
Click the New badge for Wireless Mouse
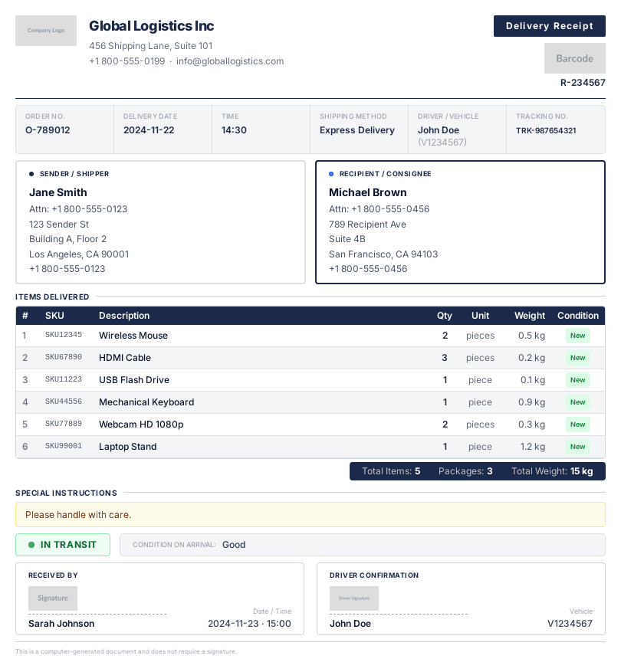(577, 336)
